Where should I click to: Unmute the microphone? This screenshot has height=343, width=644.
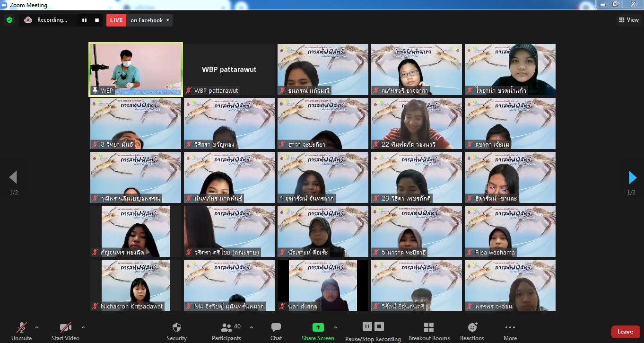point(21,331)
